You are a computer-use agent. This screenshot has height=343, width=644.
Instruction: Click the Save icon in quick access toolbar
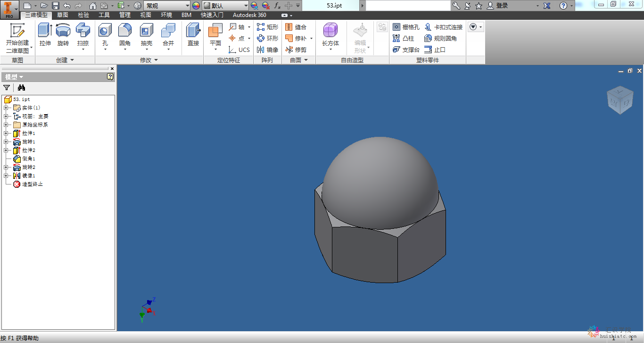pos(56,6)
